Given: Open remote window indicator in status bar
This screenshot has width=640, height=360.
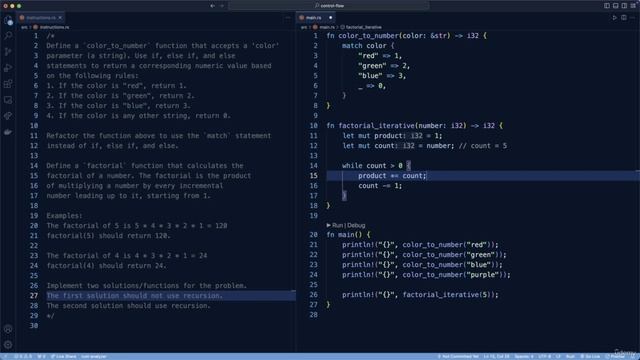Looking at the screenshot, I should coord(5,356).
